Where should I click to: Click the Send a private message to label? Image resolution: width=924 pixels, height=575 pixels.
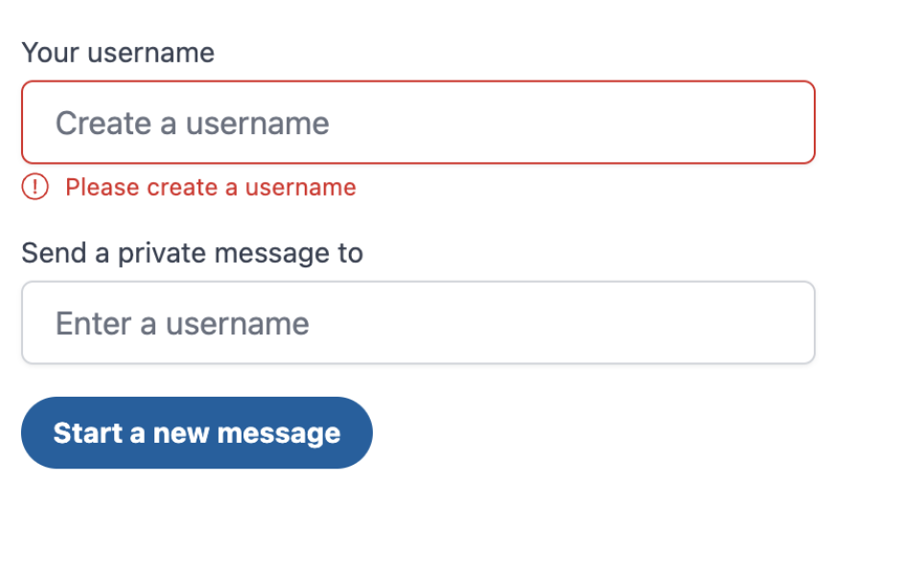pyautogui.click(x=192, y=253)
